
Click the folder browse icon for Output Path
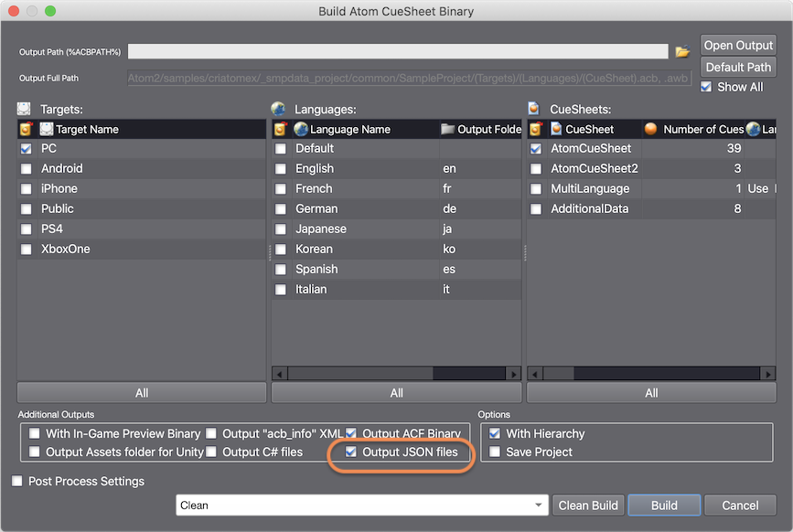[682, 51]
